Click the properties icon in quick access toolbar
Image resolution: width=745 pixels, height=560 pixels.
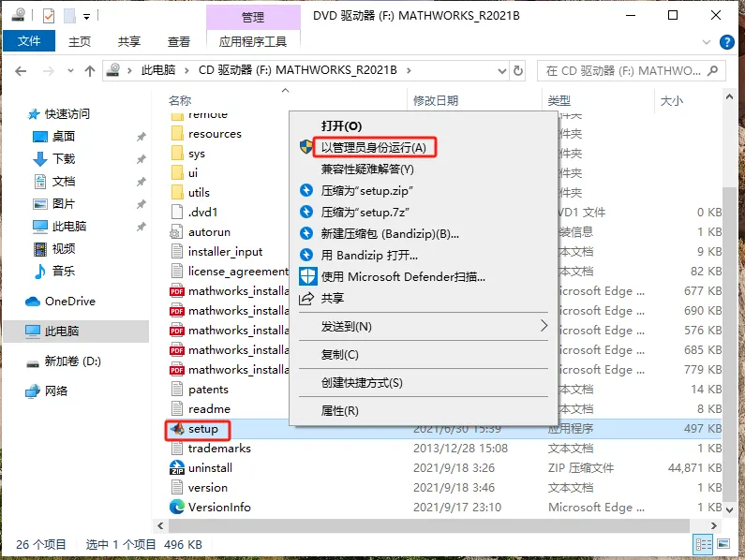pyautogui.click(x=49, y=16)
